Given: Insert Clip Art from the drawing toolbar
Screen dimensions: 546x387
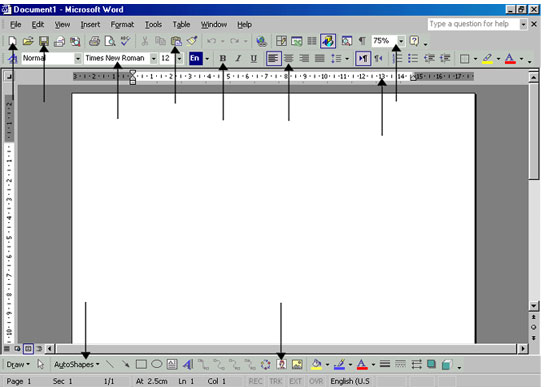Looking at the screenshot, I should point(281,364).
